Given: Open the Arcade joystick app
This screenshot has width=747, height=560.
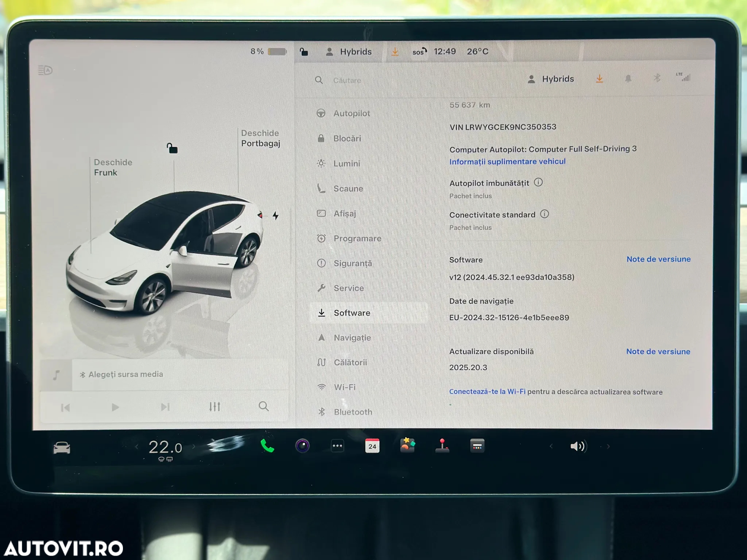Looking at the screenshot, I should coord(442,446).
